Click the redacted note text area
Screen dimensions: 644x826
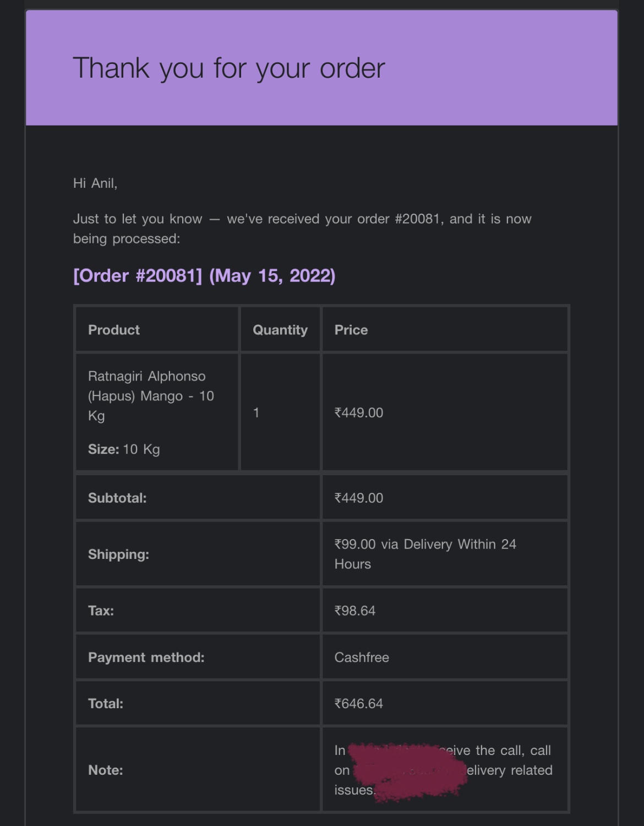pyautogui.click(x=407, y=771)
